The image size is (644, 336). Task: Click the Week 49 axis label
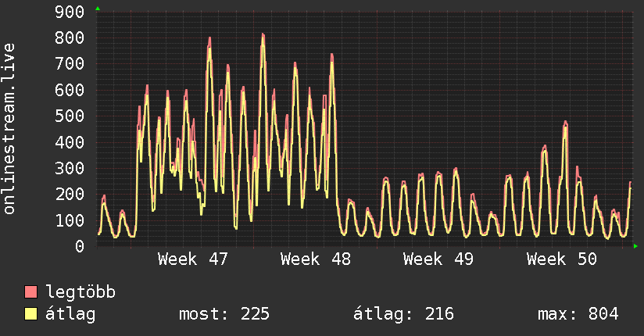click(438, 259)
